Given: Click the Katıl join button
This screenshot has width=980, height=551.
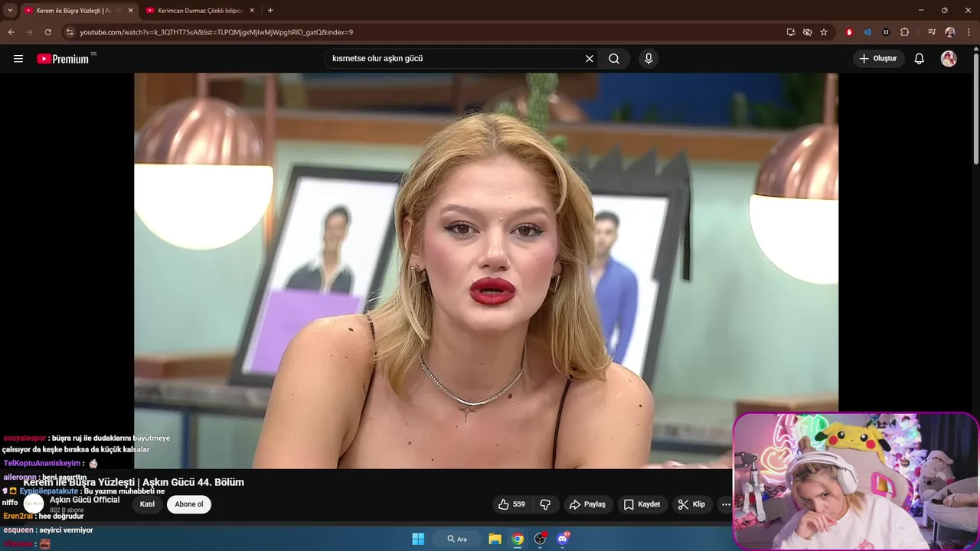Looking at the screenshot, I should tap(147, 504).
